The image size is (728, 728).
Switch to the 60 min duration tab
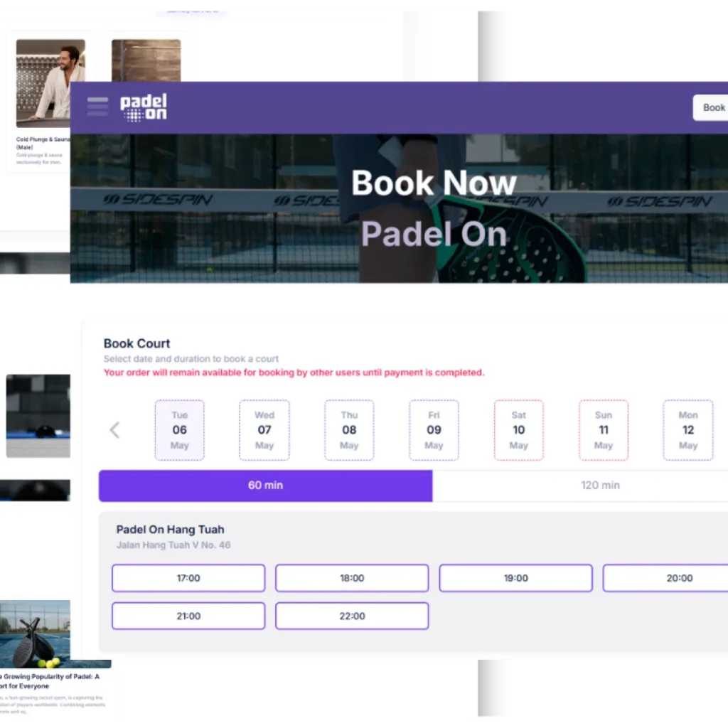click(266, 486)
